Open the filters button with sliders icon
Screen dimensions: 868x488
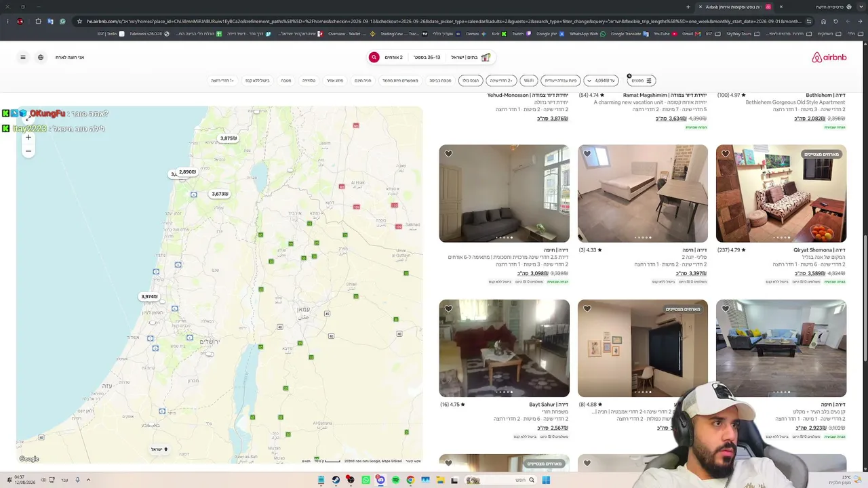[x=641, y=81]
